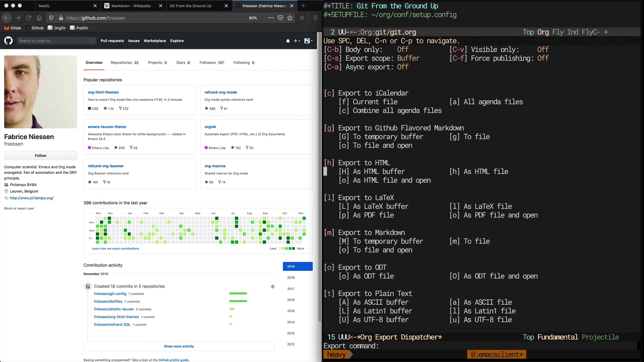Reload the GitHub page
The width and height of the screenshot is (644, 362).
coord(29,18)
